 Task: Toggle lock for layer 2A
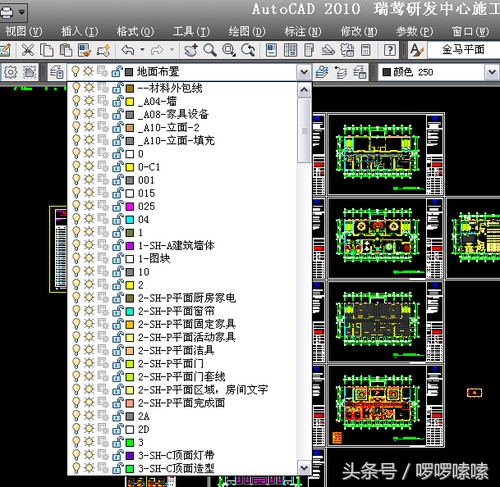coord(118,415)
